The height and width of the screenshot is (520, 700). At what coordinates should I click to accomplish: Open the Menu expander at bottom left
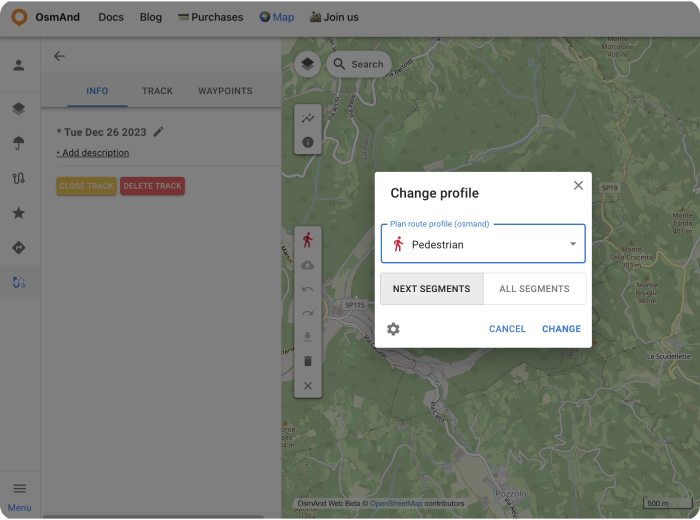[x=19, y=494]
